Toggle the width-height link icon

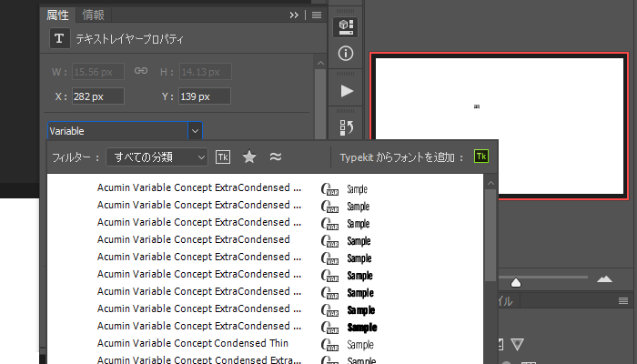coord(140,71)
